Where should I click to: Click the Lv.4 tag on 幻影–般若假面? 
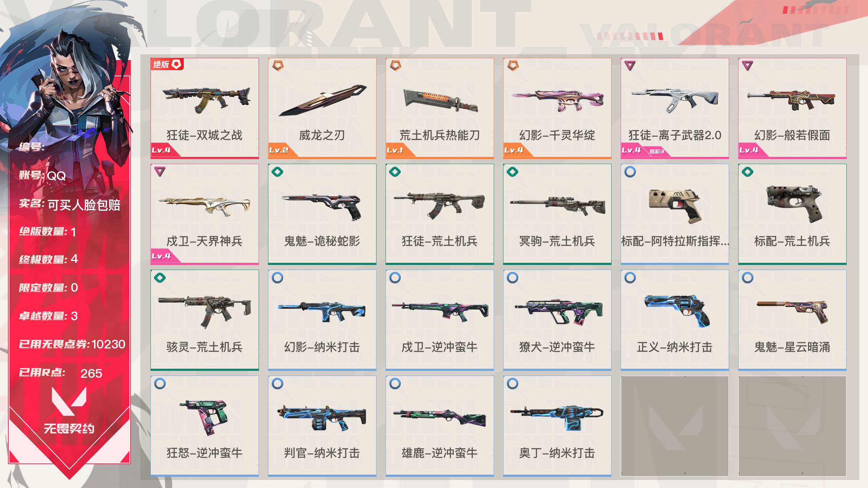pos(749,150)
